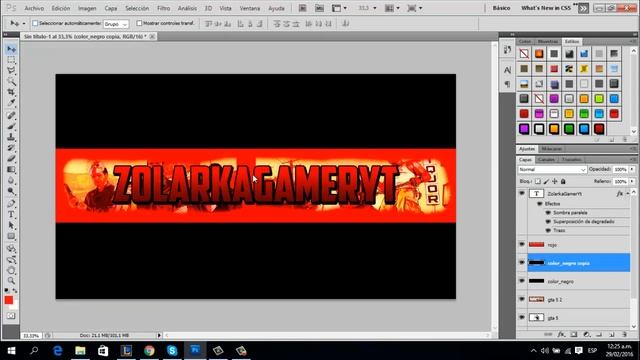Open the Relleno slider arrow
The image size is (640, 360).
(x=632, y=181)
